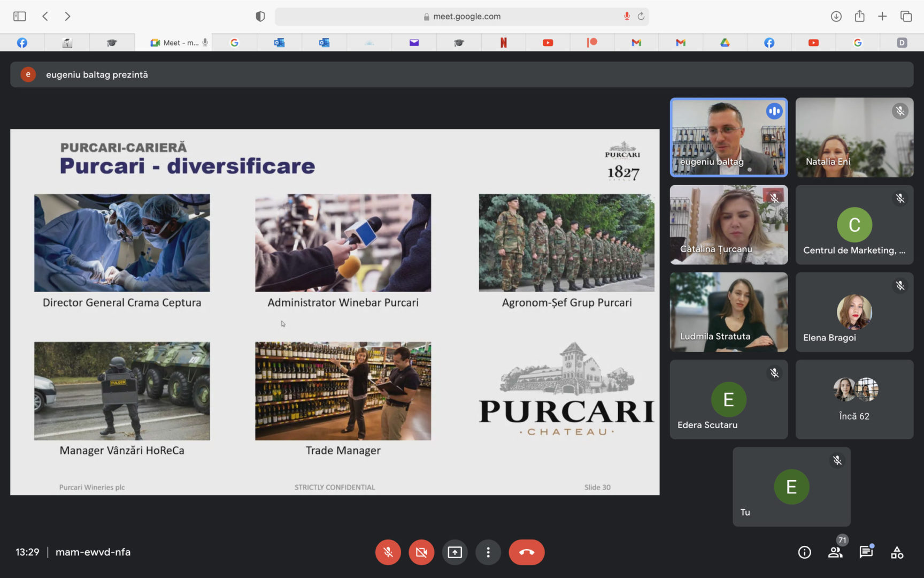
Task: Open the more options menu
Action: coord(488,552)
